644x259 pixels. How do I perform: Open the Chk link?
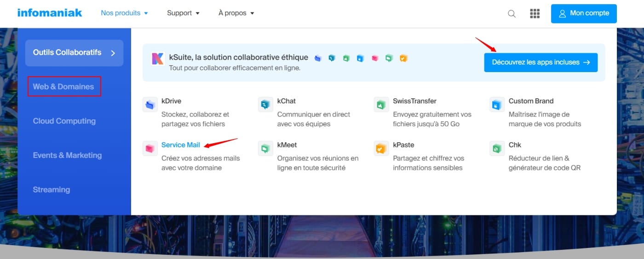point(515,145)
